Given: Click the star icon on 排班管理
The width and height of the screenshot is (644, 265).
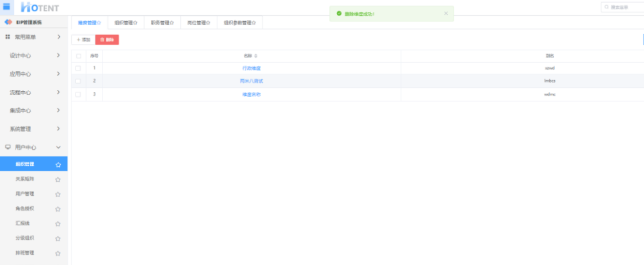Looking at the screenshot, I should (x=58, y=253).
